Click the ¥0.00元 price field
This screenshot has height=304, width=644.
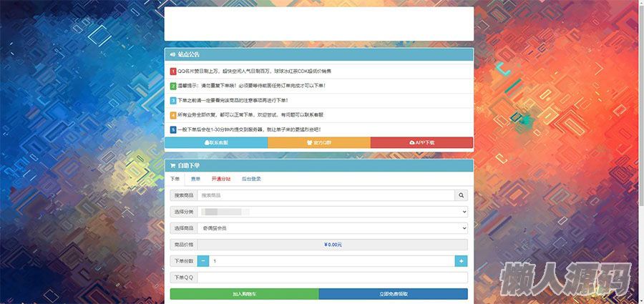coord(332,245)
